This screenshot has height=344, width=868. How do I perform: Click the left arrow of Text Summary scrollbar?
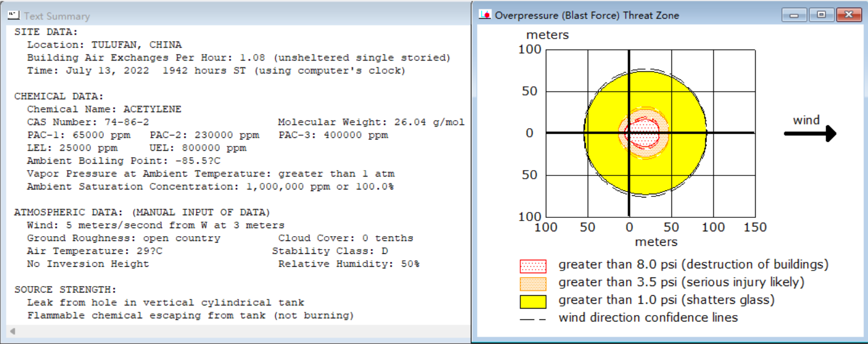click(x=13, y=331)
